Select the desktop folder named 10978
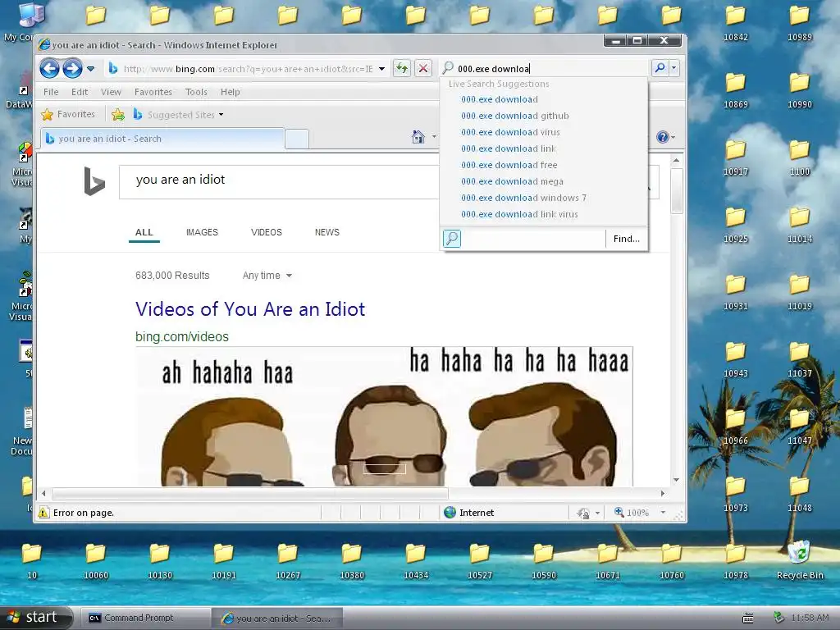Screen dimensions: 840x630 click(736, 561)
